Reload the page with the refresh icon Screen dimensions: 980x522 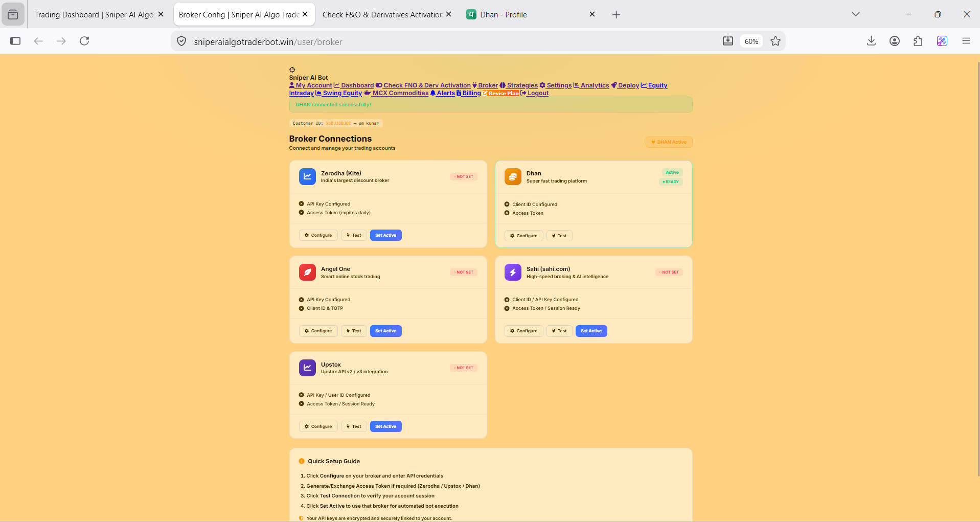(x=84, y=41)
